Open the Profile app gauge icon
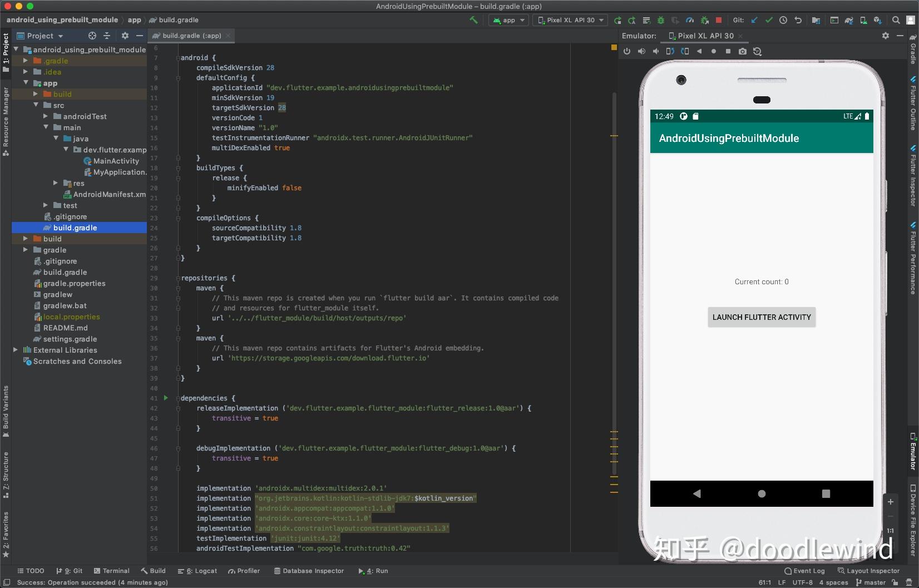919x588 pixels. click(690, 20)
